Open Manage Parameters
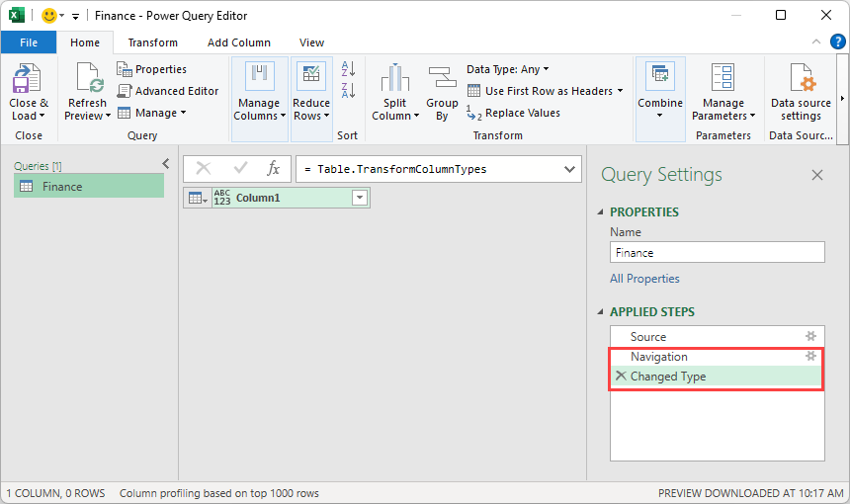The image size is (850, 504). click(723, 92)
